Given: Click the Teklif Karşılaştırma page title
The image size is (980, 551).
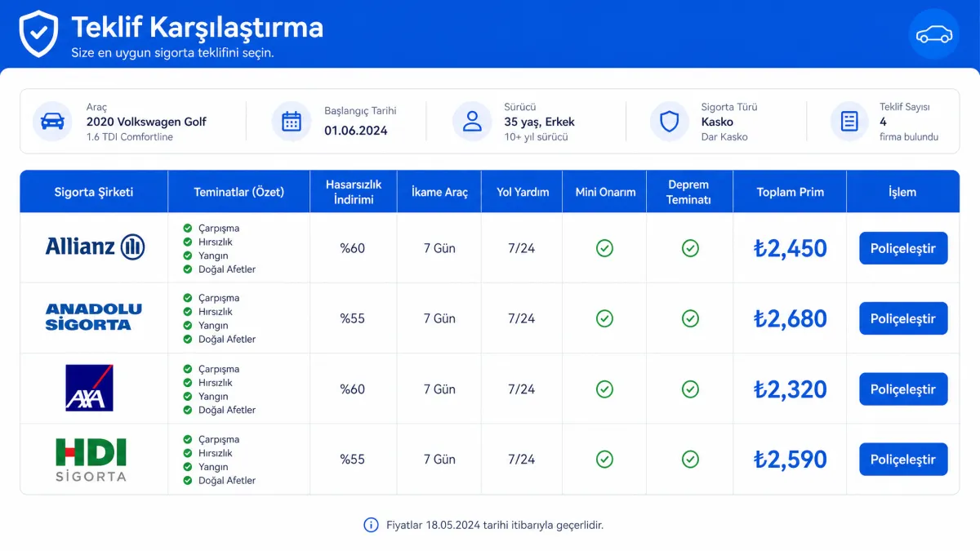Looking at the screenshot, I should point(198,27).
